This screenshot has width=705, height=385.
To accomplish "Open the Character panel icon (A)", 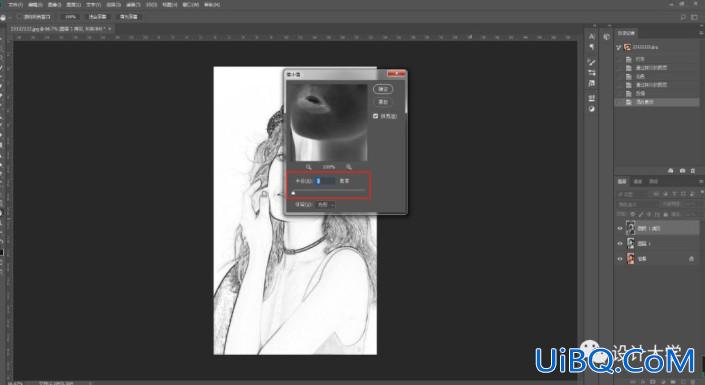I will coord(592,36).
